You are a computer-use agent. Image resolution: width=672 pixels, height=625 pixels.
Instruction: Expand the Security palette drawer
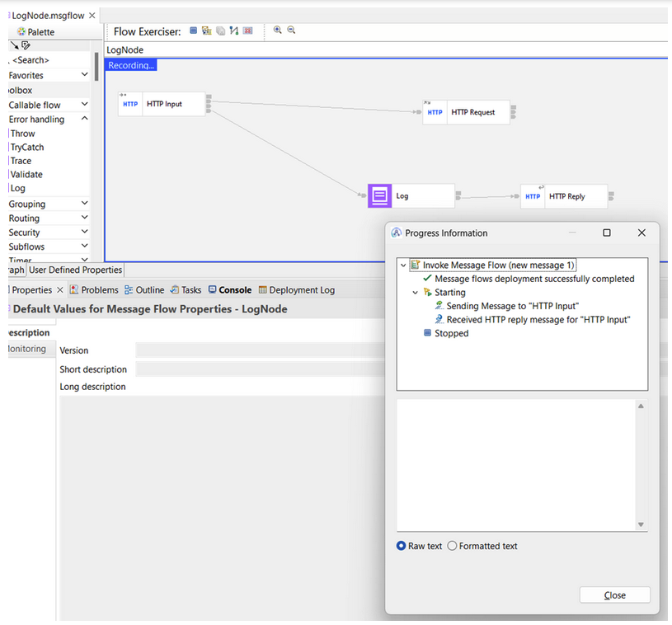pyautogui.click(x=84, y=232)
